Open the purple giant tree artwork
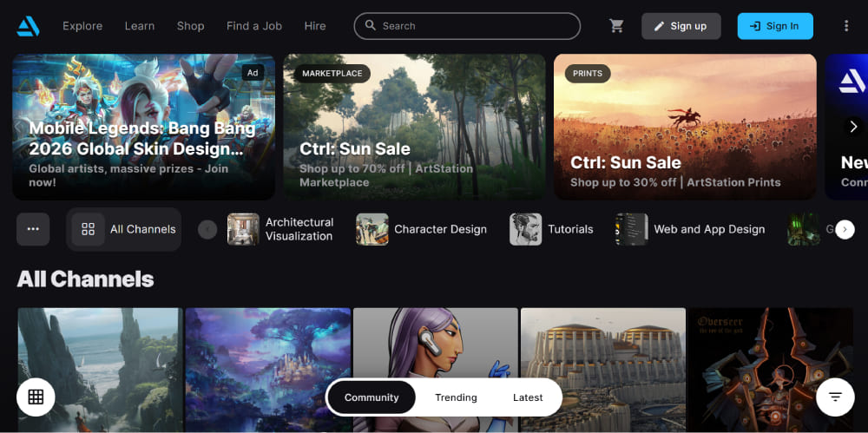 point(268,370)
